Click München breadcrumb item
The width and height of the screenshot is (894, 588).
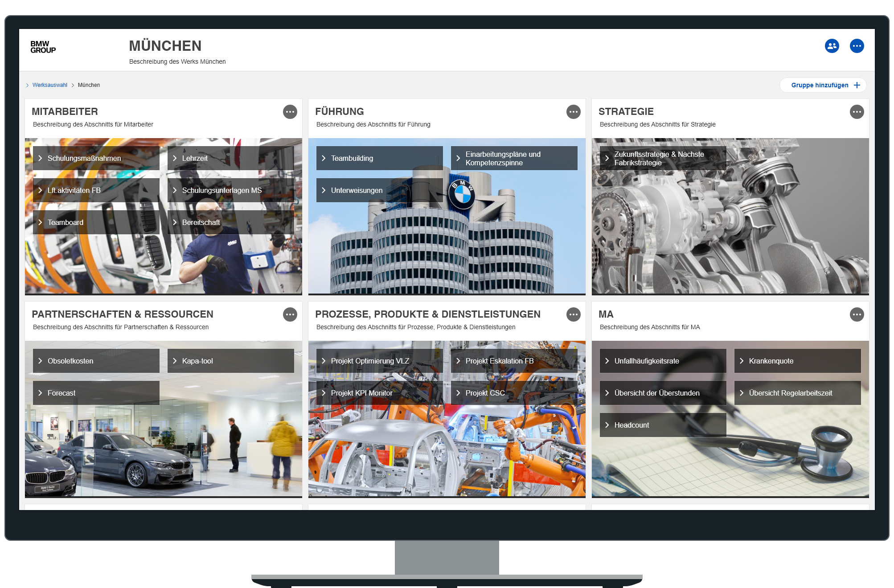[89, 85]
